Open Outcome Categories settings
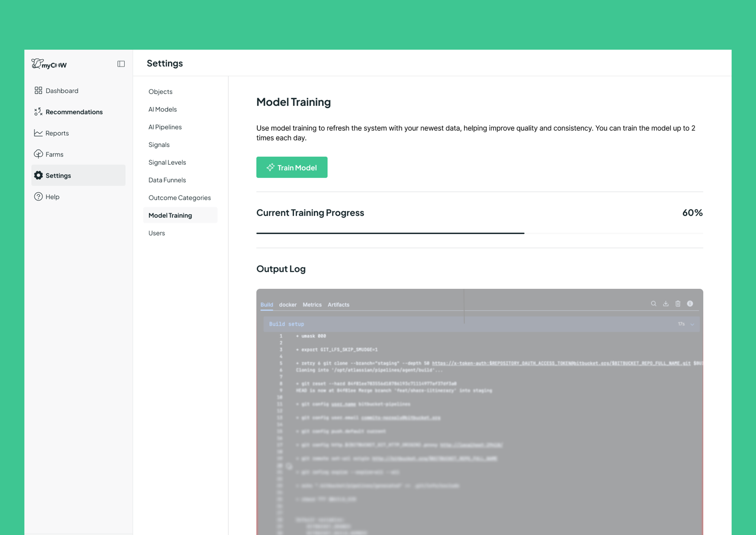 point(180,198)
